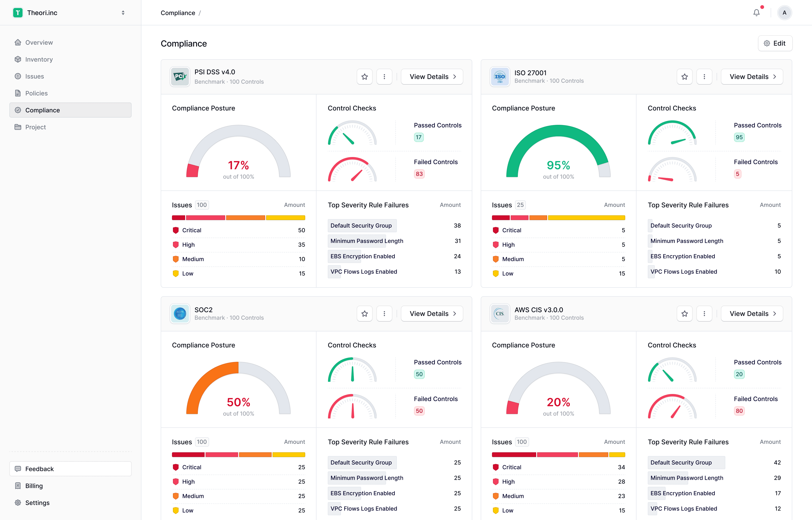This screenshot has width=812, height=520.
Task: Click AWS CIS failed controls gauge icon
Action: (672, 406)
